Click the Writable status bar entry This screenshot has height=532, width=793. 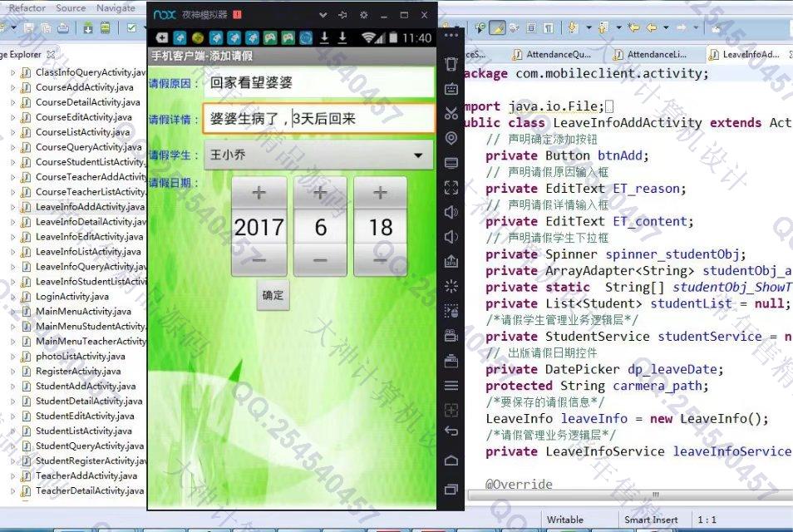point(565,520)
